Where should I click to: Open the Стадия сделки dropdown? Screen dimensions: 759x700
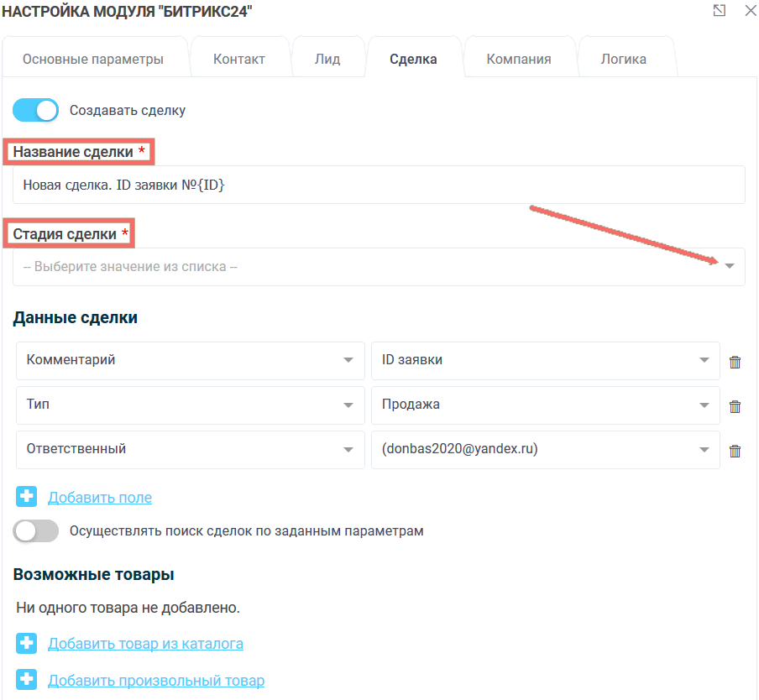379,267
